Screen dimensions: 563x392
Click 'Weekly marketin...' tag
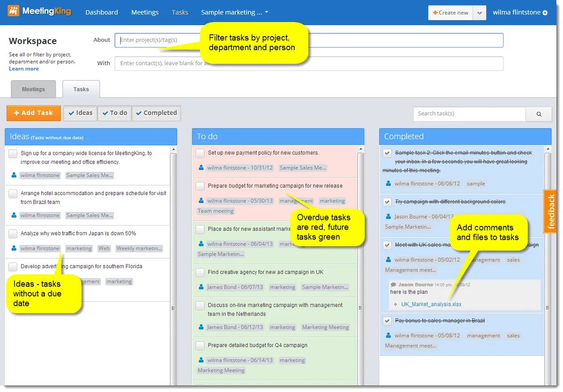point(139,249)
